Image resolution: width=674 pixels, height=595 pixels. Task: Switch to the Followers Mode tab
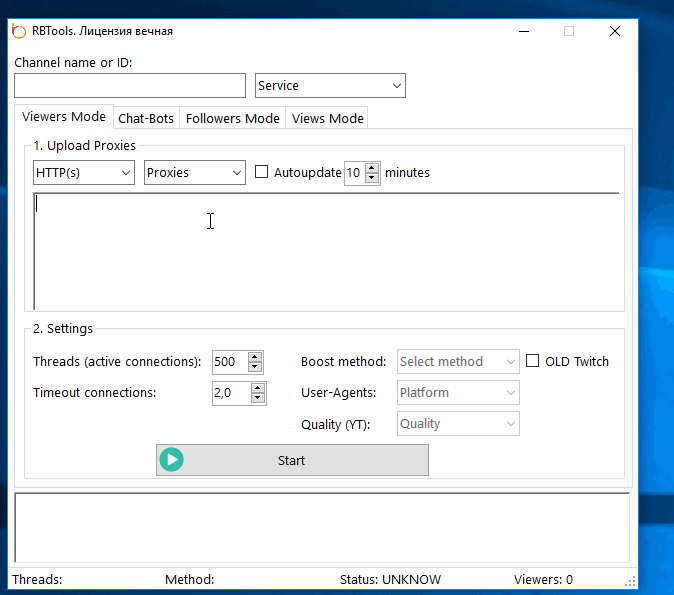click(x=233, y=118)
